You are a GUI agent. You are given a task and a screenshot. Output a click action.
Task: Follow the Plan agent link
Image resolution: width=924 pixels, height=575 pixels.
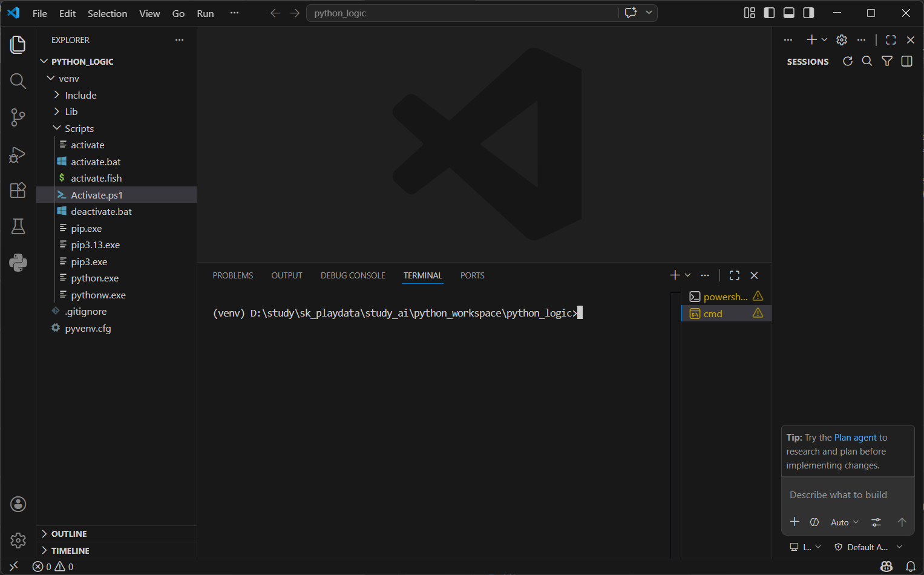click(x=855, y=438)
